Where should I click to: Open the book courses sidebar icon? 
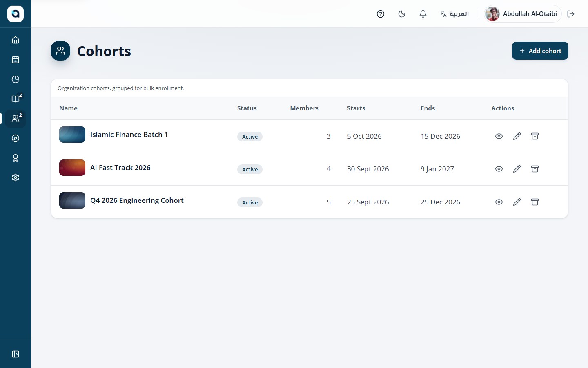pyautogui.click(x=16, y=99)
